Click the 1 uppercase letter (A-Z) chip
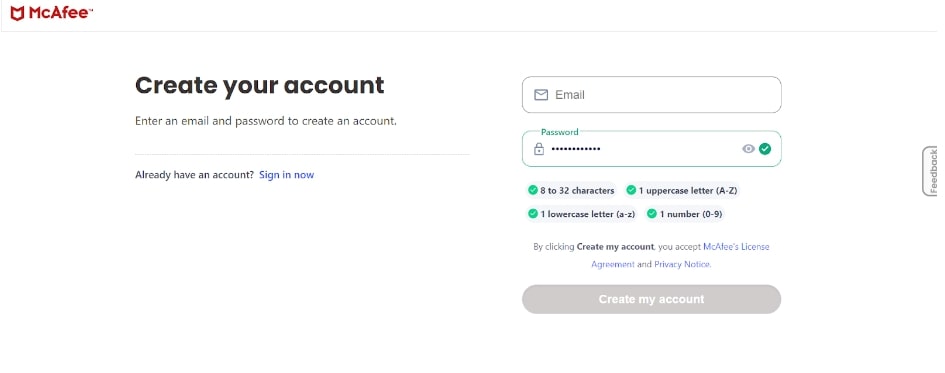Image resolution: width=945 pixels, height=373 pixels. pos(682,190)
